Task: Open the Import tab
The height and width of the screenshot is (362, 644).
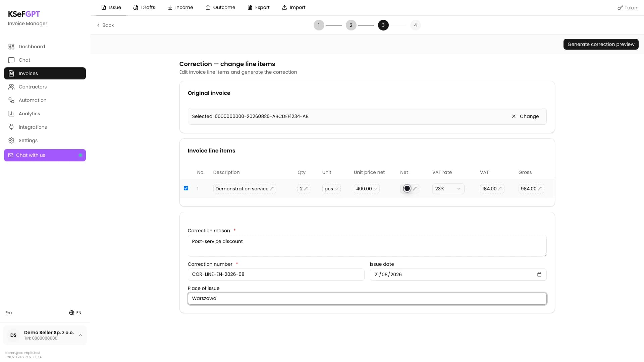Action: 294,7
